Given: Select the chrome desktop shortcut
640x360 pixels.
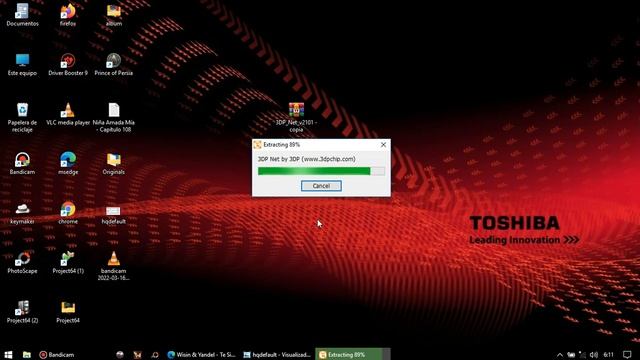Looking at the screenshot, I should click(x=68, y=213).
